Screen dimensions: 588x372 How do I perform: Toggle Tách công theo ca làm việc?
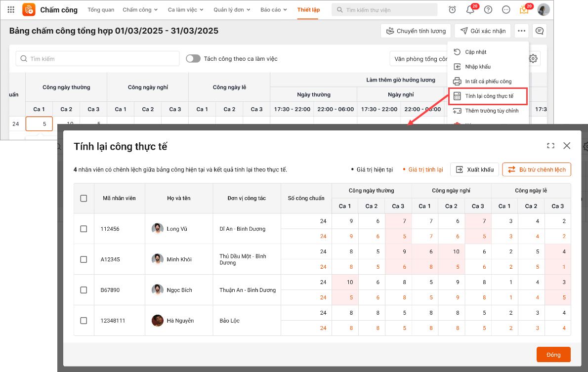pyautogui.click(x=193, y=58)
